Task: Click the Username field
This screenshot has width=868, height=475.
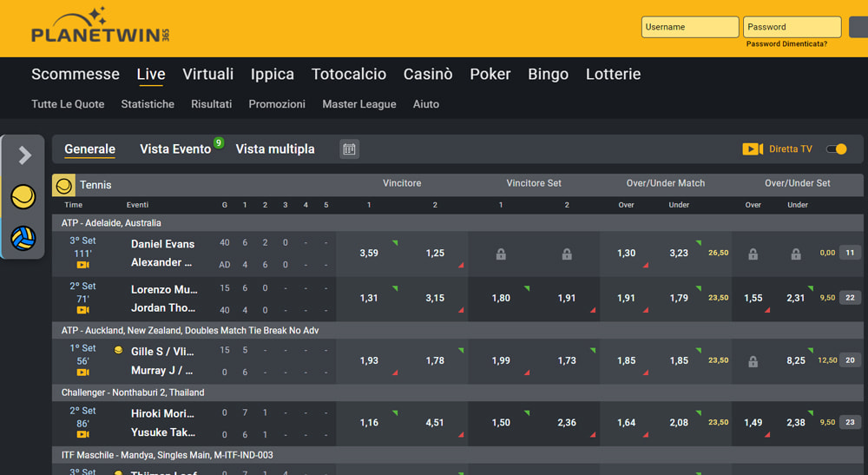Action: 690,27
